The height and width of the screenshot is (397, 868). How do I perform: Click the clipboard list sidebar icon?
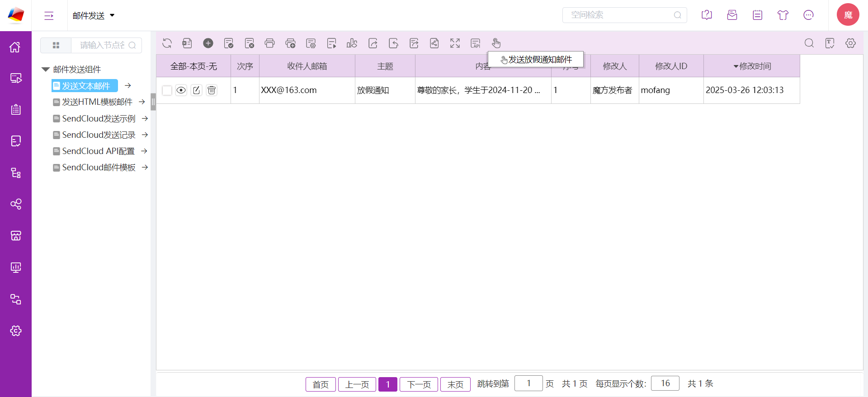click(x=16, y=110)
